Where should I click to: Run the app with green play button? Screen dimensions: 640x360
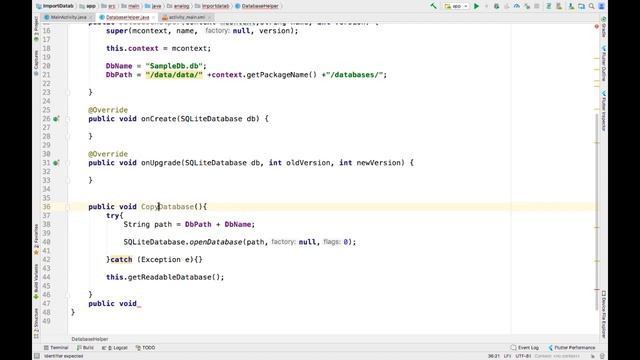pyautogui.click(x=476, y=6)
